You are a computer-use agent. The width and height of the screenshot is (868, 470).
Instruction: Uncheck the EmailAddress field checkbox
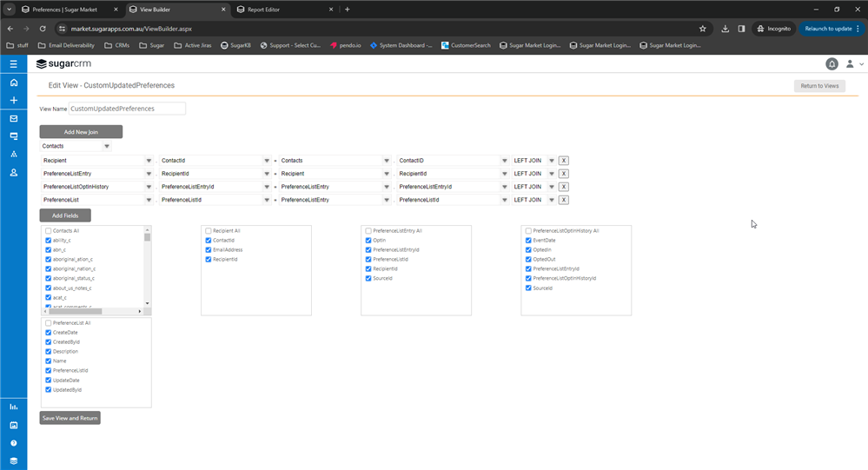pyautogui.click(x=209, y=249)
